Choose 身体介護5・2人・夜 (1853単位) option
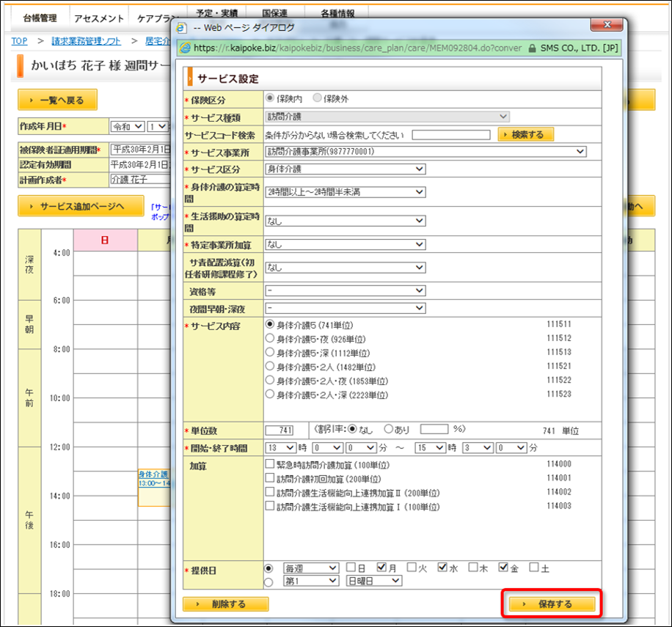The height and width of the screenshot is (627, 672). click(269, 380)
